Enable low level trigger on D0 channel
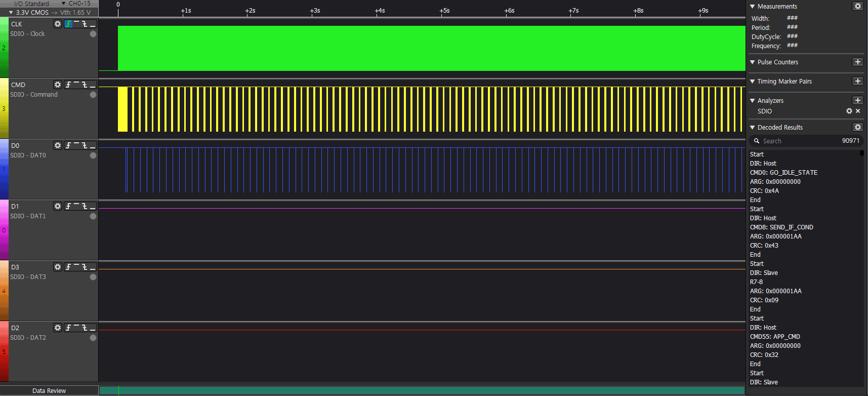The image size is (868, 396). click(x=93, y=146)
